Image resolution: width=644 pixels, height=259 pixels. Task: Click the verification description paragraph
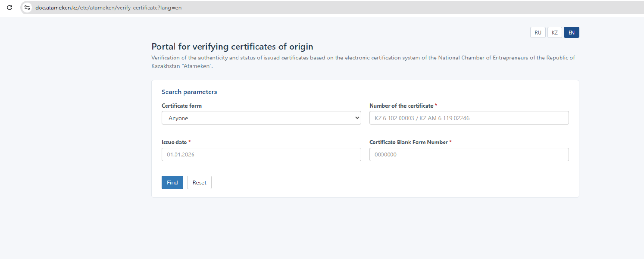[x=363, y=62]
